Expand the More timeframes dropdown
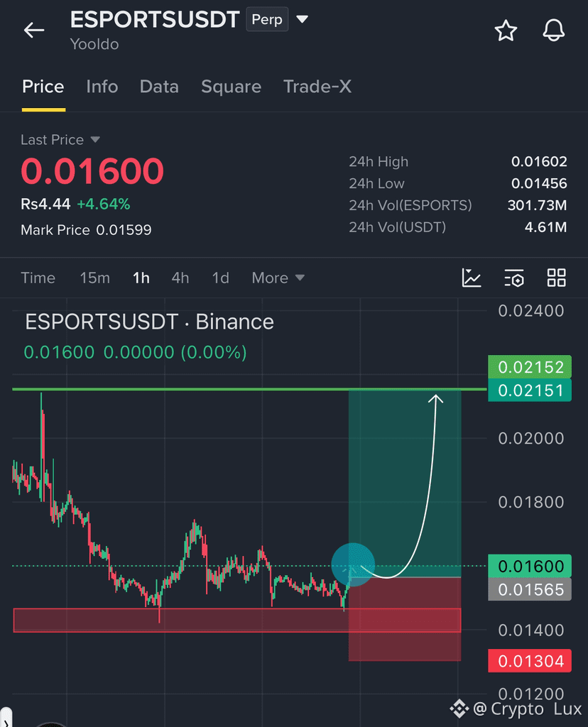588x727 pixels. click(x=278, y=278)
